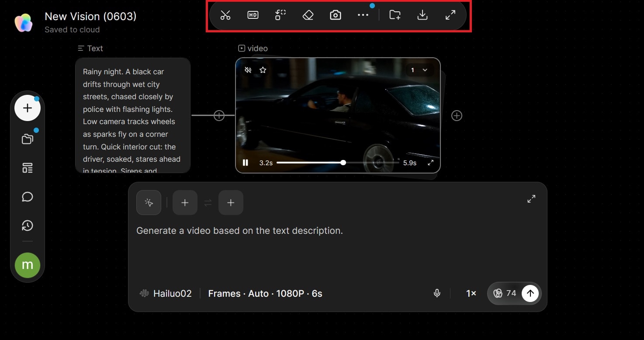644x340 pixels.
Task: Click the microphone voice input icon
Action: click(x=437, y=294)
